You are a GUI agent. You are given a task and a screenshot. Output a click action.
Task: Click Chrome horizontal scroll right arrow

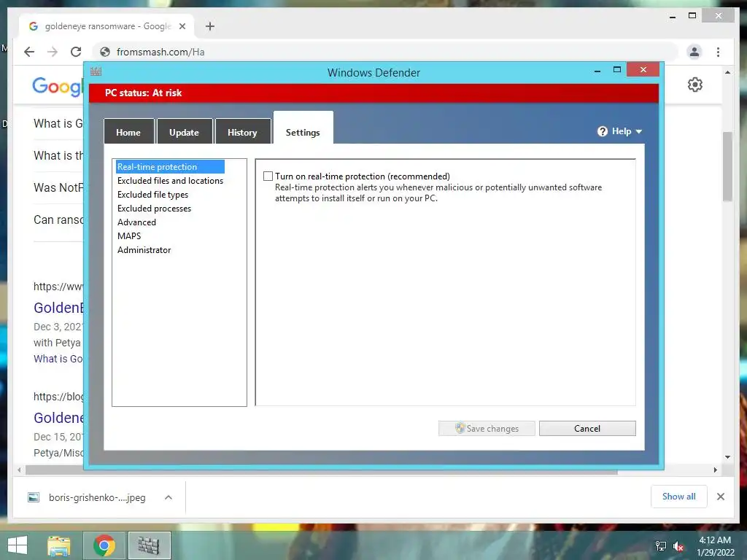point(715,470)
